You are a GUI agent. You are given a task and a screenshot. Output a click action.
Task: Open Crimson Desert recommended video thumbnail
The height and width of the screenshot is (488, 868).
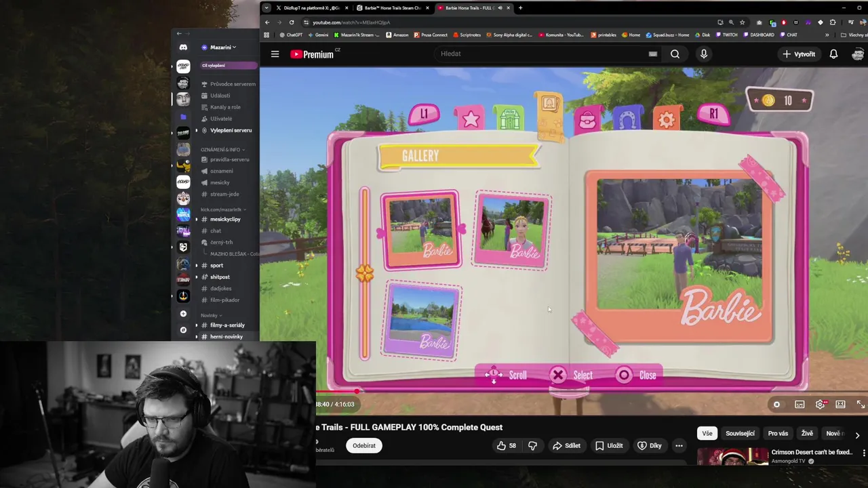pyautogui.click(x=732, y=457)
